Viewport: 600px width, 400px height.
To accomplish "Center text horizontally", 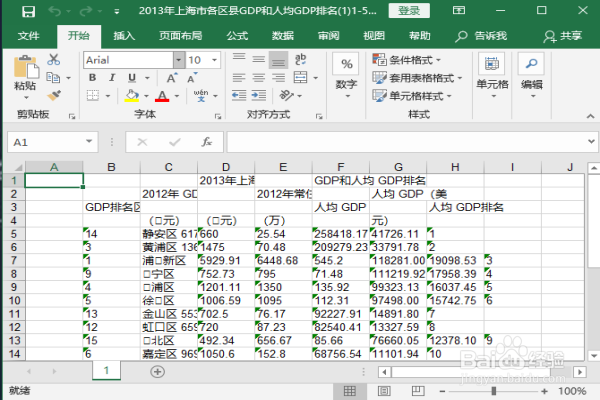I will (259, 78).
